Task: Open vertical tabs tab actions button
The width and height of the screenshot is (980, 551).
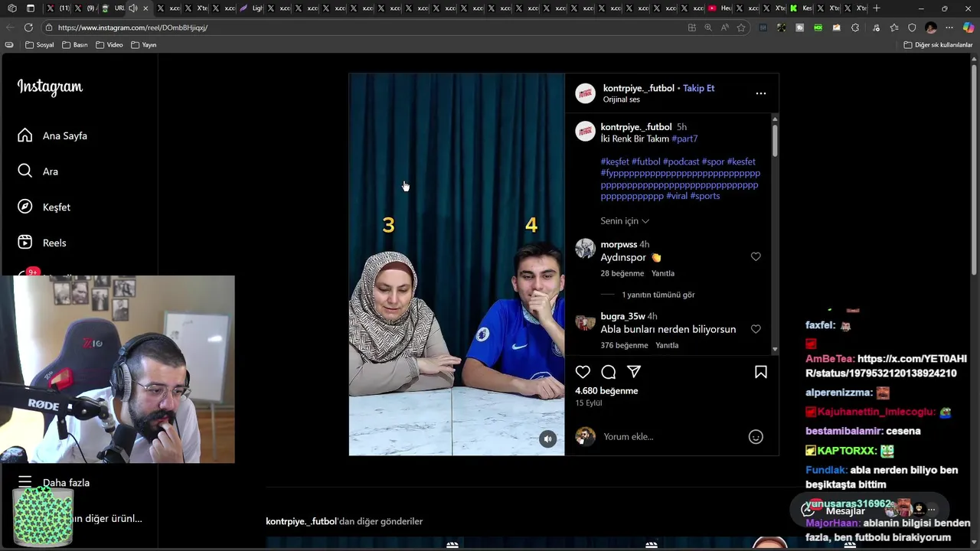Action: click(x=31, y=8)
